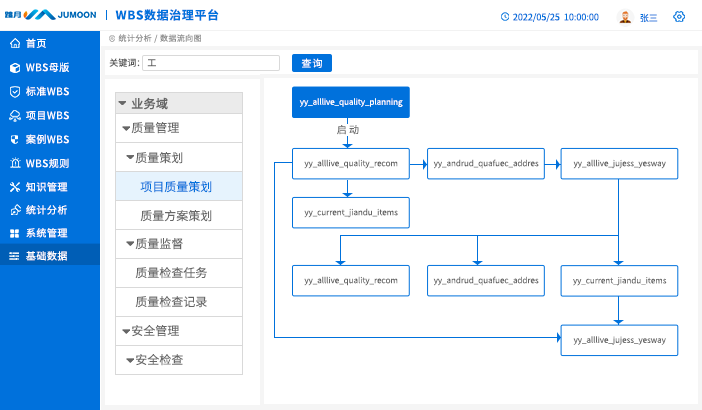
Task: Click yy_current_jiandu_items node under quality_recom
Action: click(351, 213)
